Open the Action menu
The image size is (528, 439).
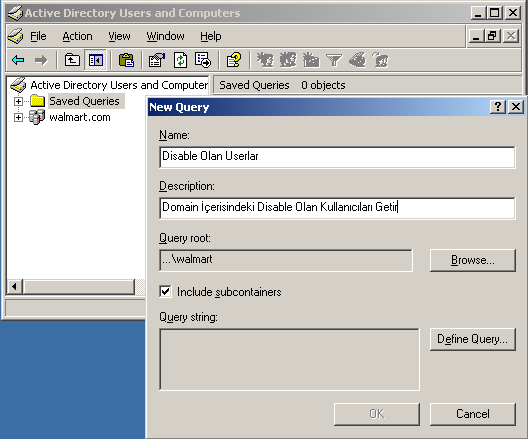tap(77, 36)
